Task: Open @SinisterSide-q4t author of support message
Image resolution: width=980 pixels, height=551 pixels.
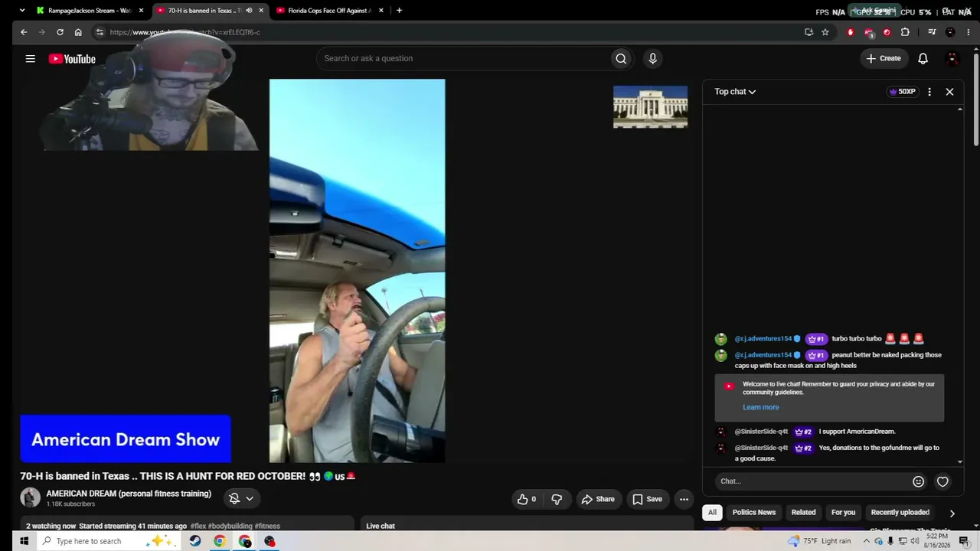Action: [761, 432]
